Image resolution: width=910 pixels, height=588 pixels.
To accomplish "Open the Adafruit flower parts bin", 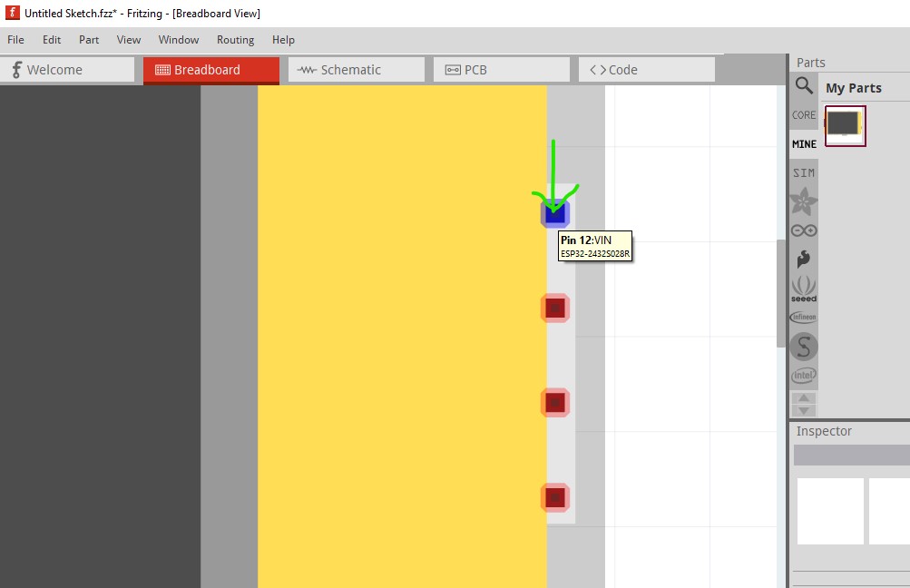I will [804, 201].
